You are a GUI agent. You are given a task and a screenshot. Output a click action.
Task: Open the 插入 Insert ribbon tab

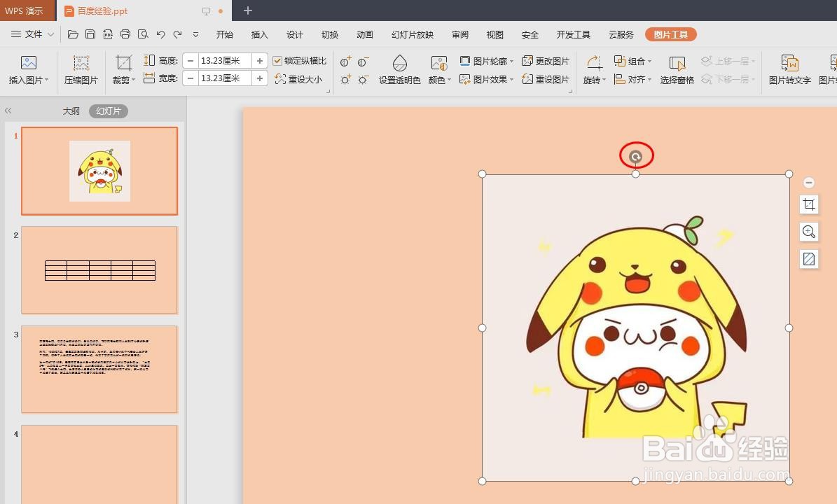coord(259,35)
